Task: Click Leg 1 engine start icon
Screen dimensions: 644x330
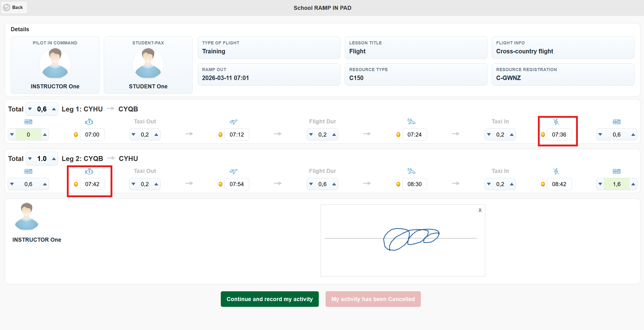Action: point(89,122)
